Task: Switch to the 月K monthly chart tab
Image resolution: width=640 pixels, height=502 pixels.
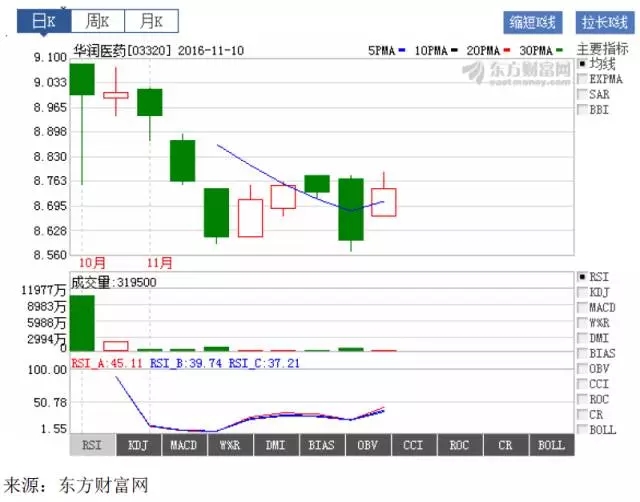Action: [x=151, y=21]
